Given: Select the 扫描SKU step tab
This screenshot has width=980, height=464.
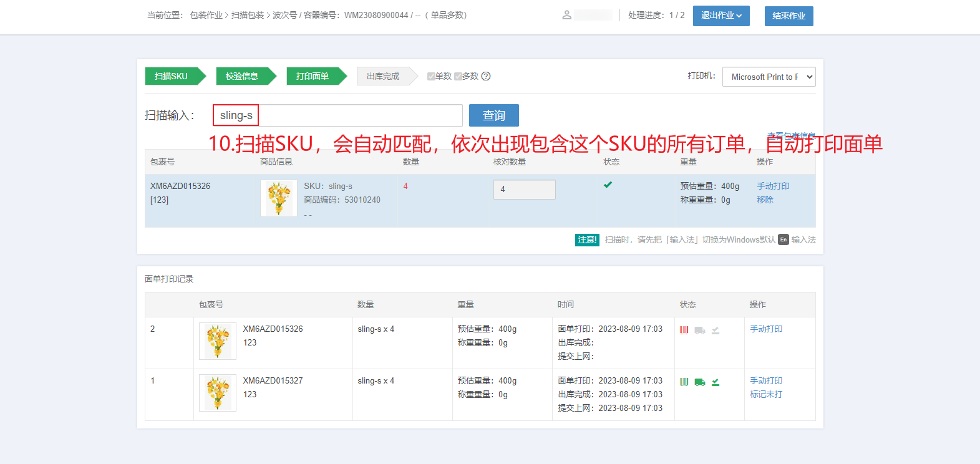Looking at the screenshot, I should tap(175, 76).
